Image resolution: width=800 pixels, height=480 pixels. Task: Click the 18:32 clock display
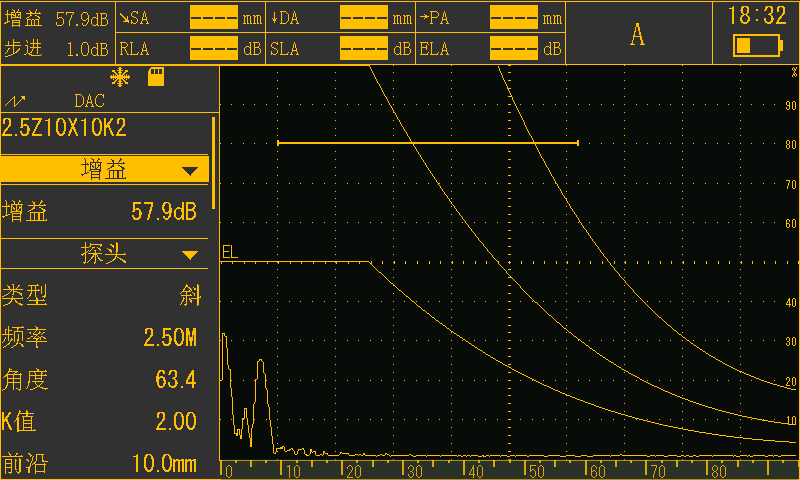[757, 16]
